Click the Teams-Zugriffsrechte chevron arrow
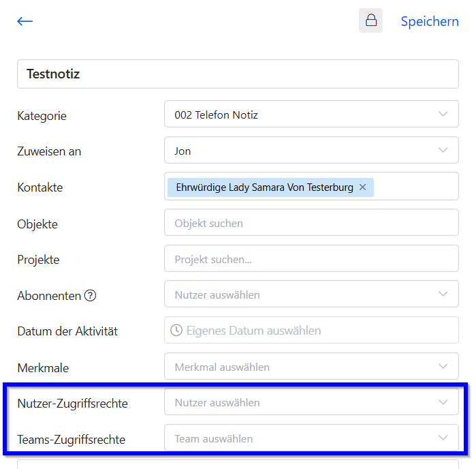Image resolution: width=476 pixels, height=469 pixels. pyautogui.click(x=443, y=438)
